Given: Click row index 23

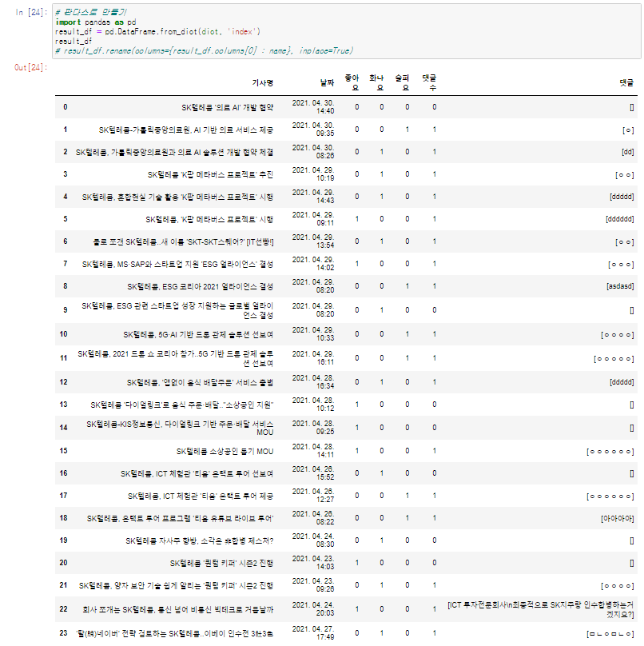Looking at the screenshot, I should [x=63, y=633].
